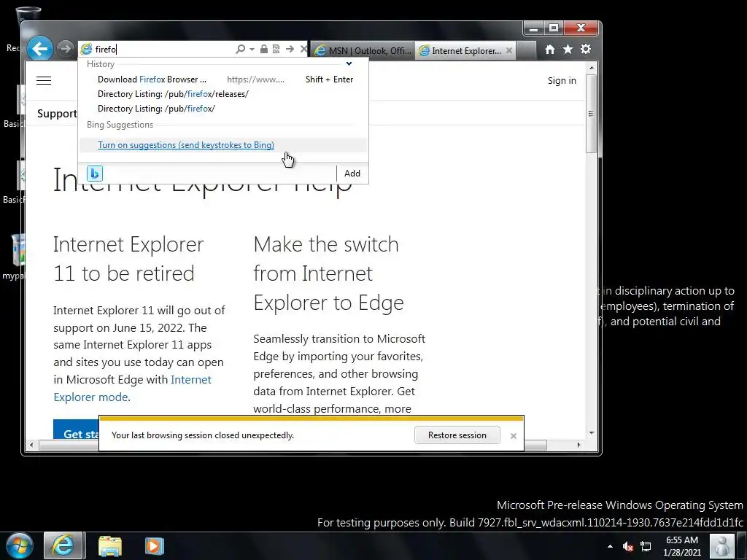Viewport: 747px width, 560px height.
Task: Click the horizontal scrollbar right arrow
Action: (578, 446)
